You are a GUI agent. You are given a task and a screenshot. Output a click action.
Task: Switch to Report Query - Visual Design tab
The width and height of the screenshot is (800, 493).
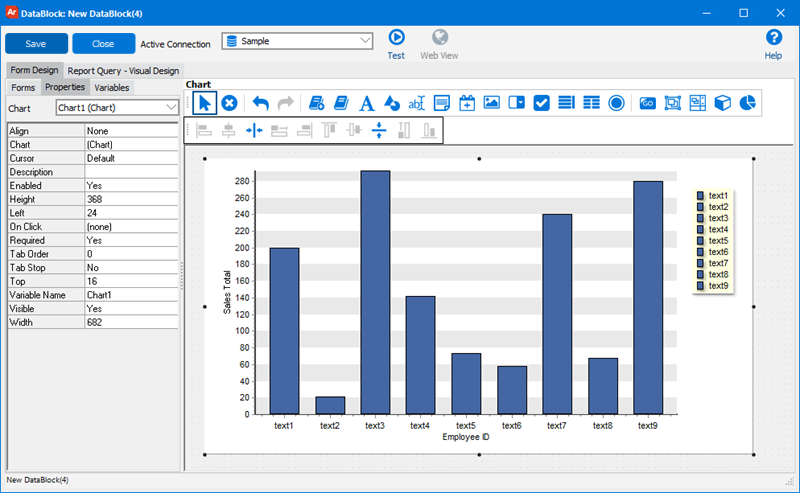point(123,71)
